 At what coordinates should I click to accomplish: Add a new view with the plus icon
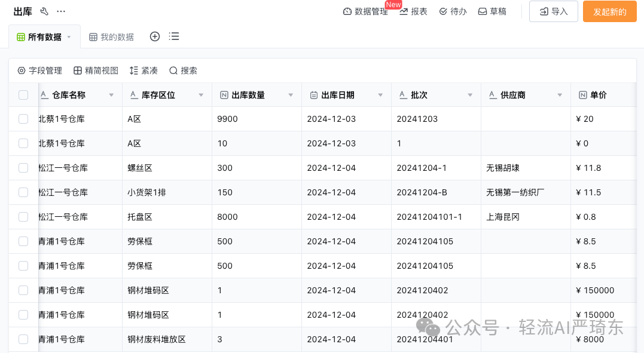pyautogui.click(x=154, y=36)
